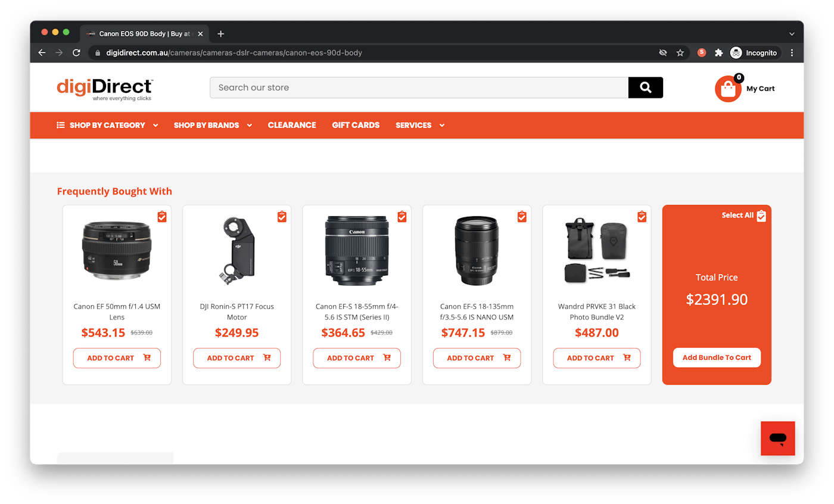This screenshot has height=504, width=834.
Task: Open the Canon EF-S 18-55mm f/4-5.6 title
Action: pos(357,312)
